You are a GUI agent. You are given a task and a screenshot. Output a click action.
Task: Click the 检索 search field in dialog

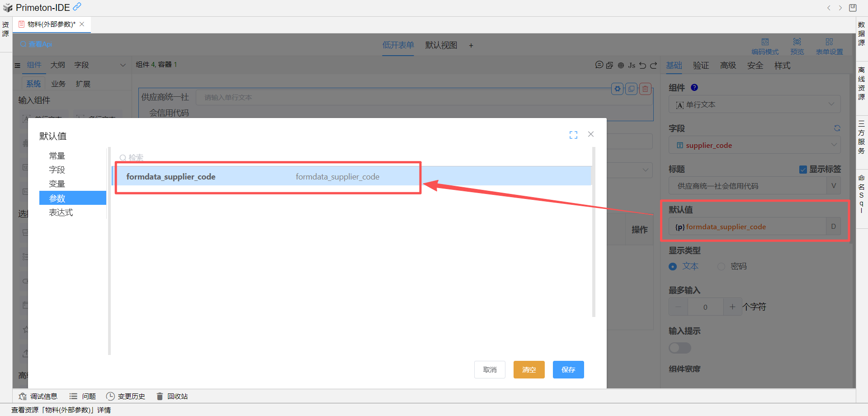tap(353, 157)
